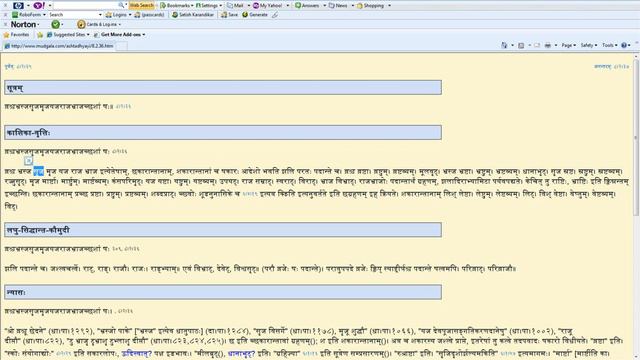The image size is (640, 360).
Task: Click the highlighted word in Kashika-vritti paragraph
Action: click(x=38, y=171)
